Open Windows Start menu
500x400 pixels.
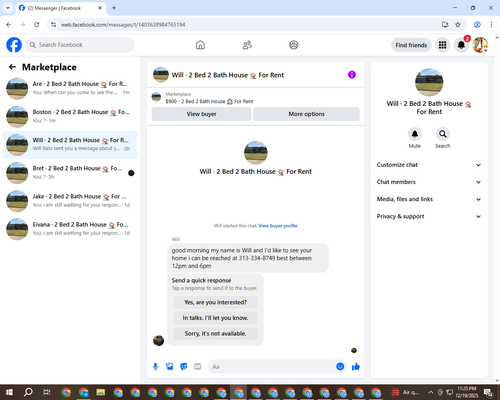(x=9, y=392)
